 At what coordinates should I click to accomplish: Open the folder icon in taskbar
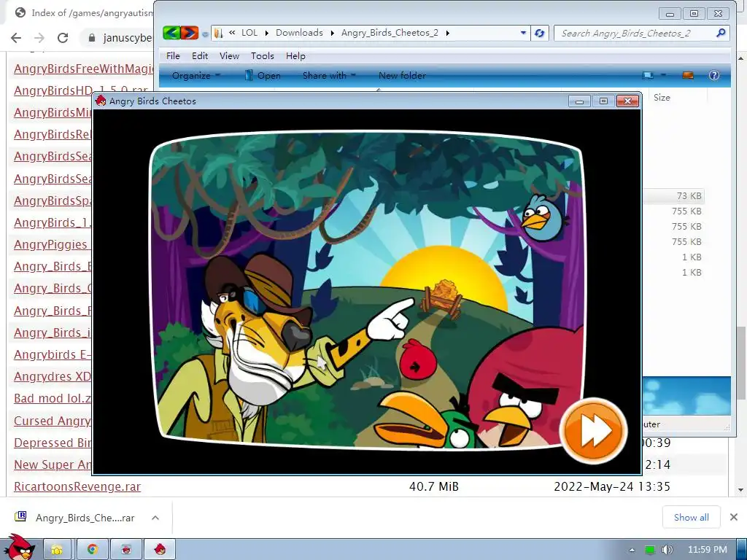point(58,550)
